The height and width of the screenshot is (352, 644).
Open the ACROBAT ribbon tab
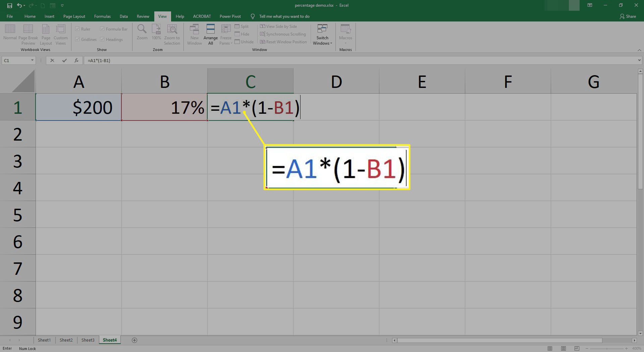point(202,16)
